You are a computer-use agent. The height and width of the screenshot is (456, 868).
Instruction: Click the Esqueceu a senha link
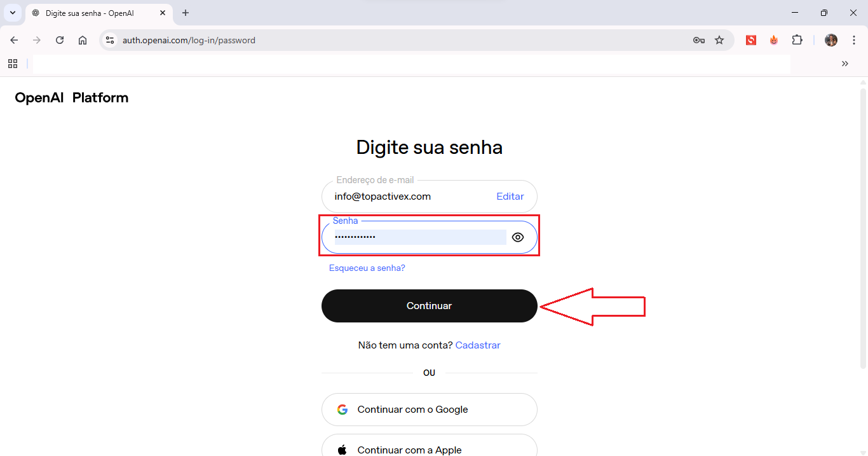[367, 268]
